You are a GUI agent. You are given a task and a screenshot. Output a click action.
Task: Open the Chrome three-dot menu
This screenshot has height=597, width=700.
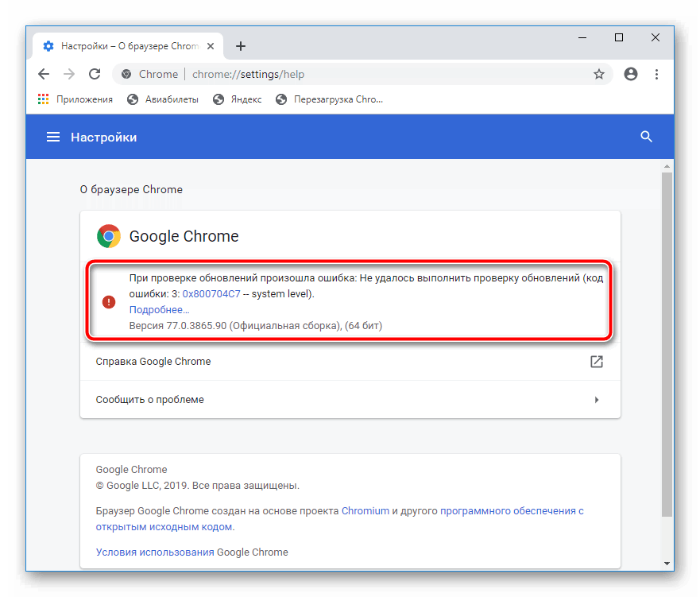(656, 74)
